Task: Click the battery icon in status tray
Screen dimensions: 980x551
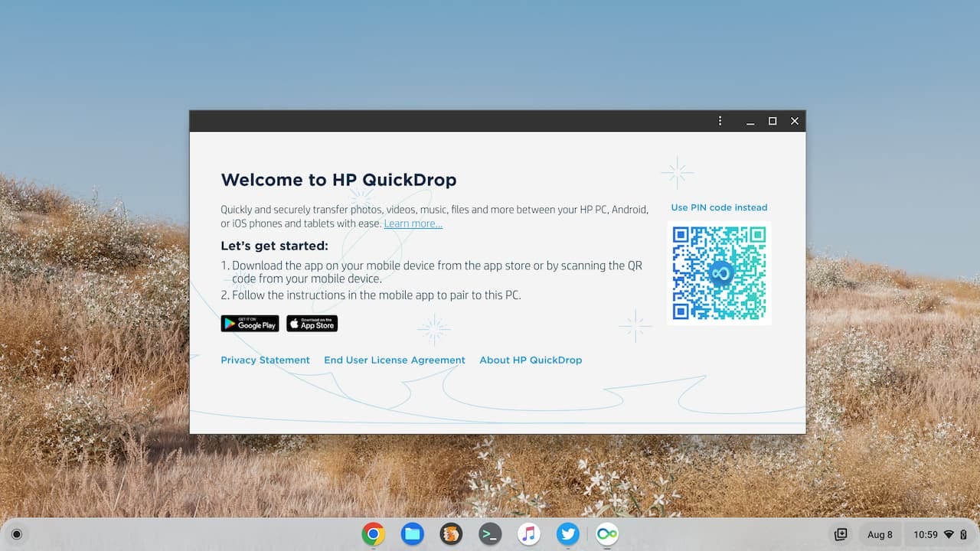Action: pyautogui.click(x=963, y=534)
